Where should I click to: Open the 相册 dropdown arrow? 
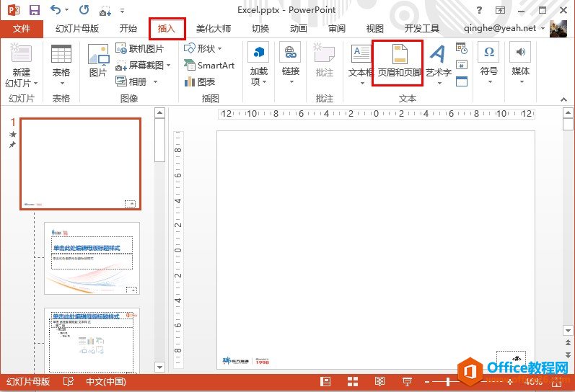[x=156, y=81]
